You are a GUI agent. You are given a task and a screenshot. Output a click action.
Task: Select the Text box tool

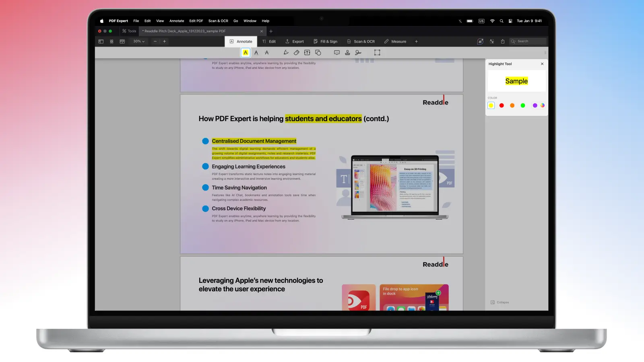pyautogui.click(x=307, y=53)
